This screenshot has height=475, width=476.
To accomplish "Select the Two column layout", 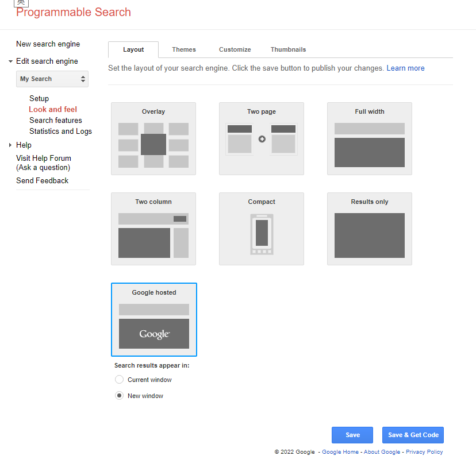I will (x=153, y=229).
